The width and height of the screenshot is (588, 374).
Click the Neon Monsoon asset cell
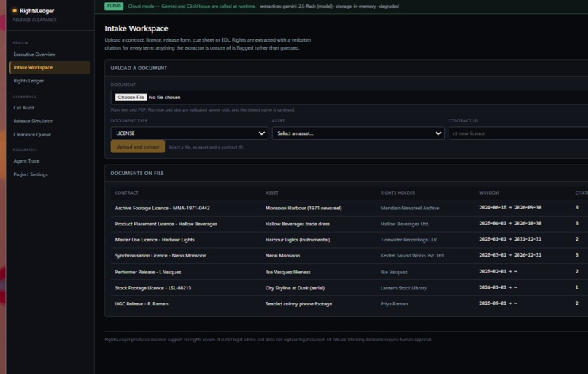coord(282,256)
